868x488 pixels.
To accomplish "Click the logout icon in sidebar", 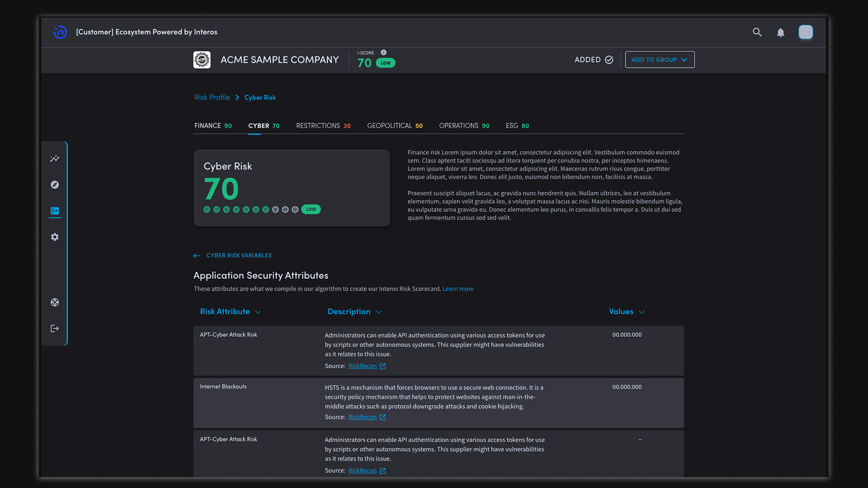I will (x=55, y=329).
